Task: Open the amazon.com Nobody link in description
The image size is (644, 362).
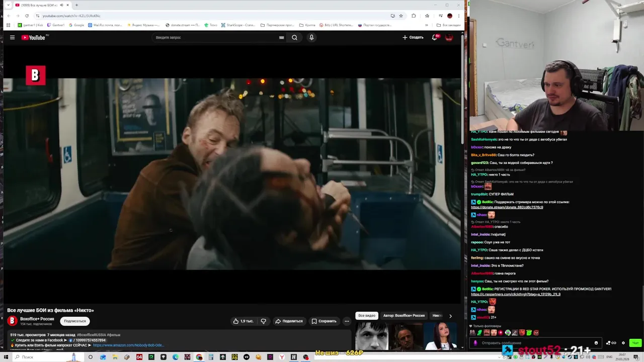Action: (x=128, y=345)
